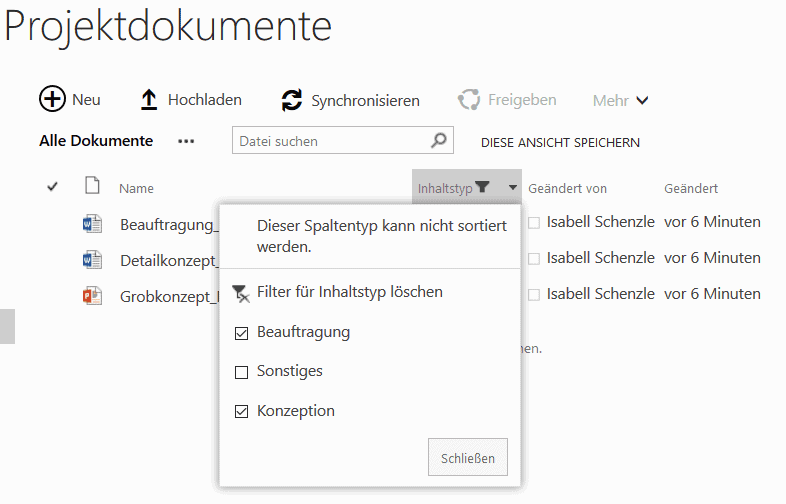Click the document type column header icon
This screenshot has height=504, width=786.
[x=92, y=186]
